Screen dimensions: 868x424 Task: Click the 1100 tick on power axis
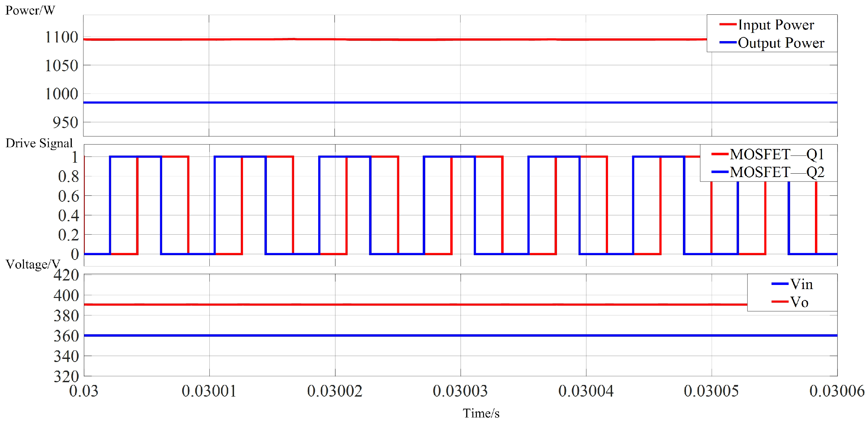tap(62, 37)
